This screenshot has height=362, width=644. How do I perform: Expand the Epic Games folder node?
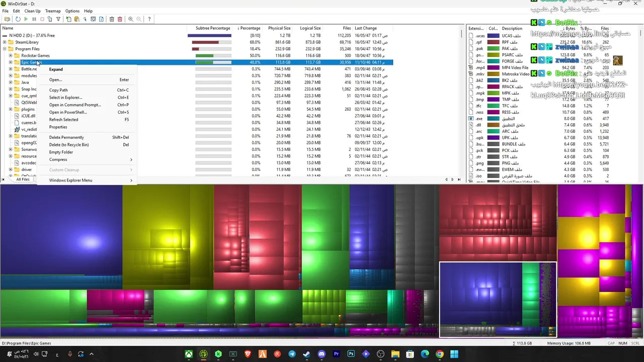pos(11,62)
